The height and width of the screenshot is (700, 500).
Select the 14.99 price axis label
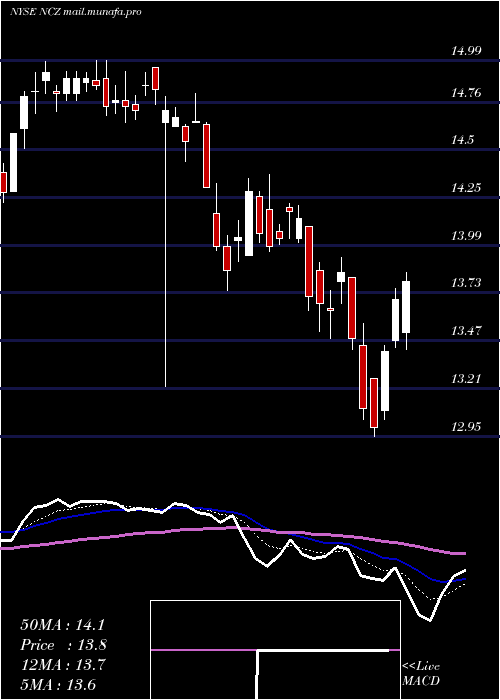[x=466, y=50]
